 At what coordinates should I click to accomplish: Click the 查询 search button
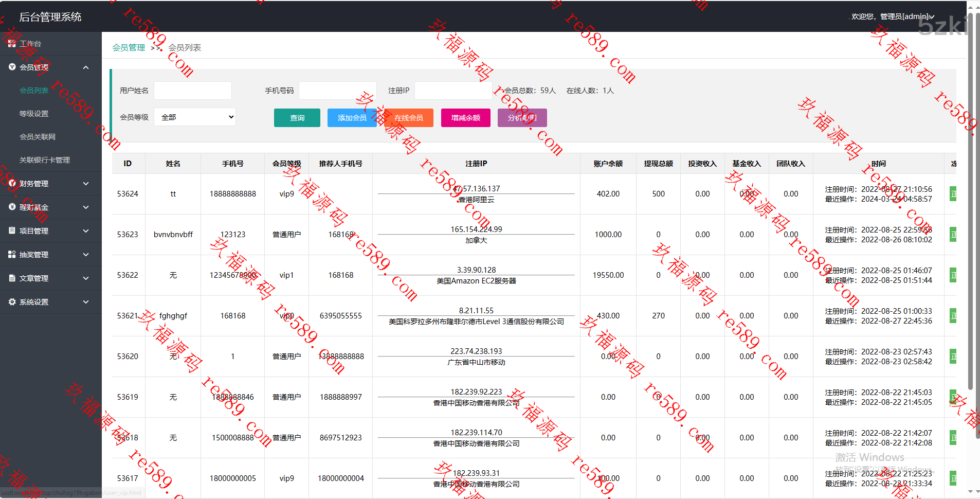point(297,118)
